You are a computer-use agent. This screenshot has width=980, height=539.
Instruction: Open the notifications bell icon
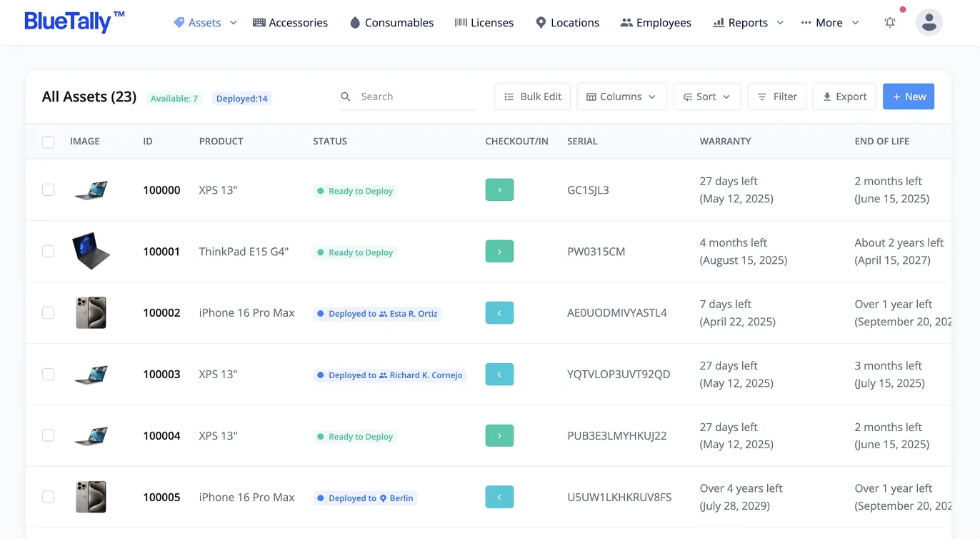click(890, 22)
